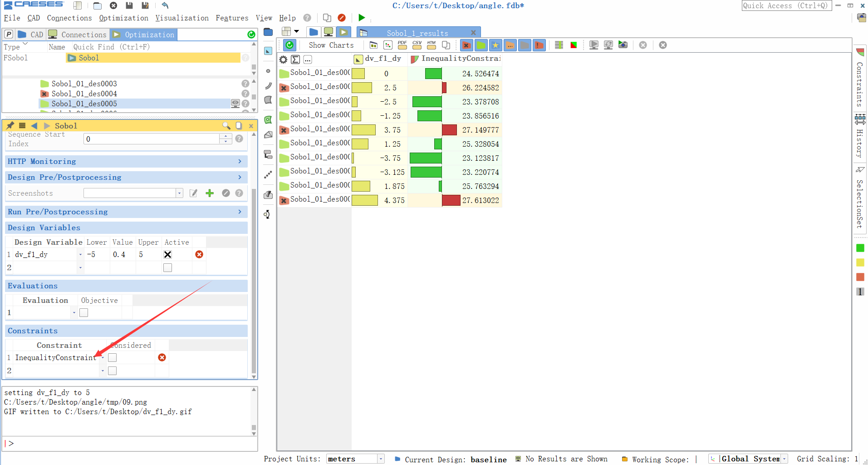Click the yellow color swatch on right sidebar

tap(860, 262)
